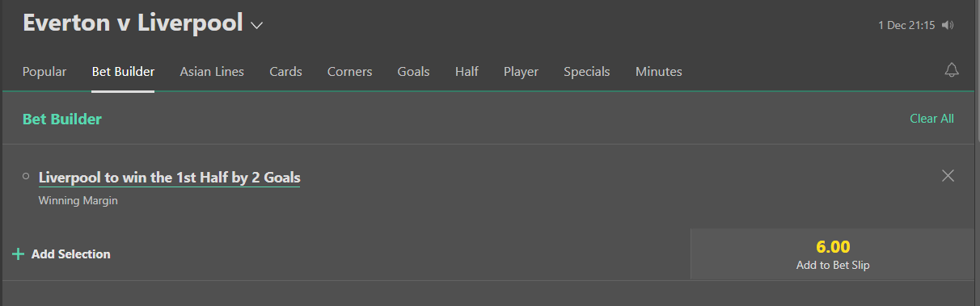
Task: Expand the Everton v Liverpool match dropdown
Action: (x=257, y=25)
